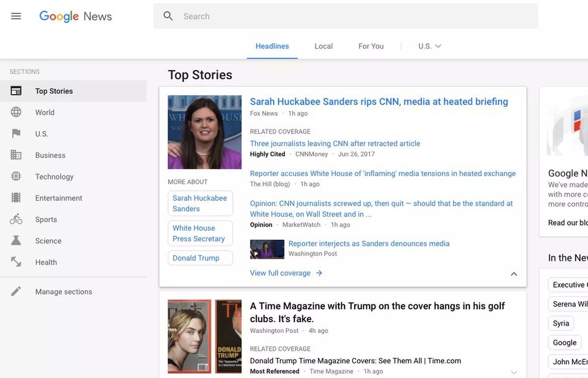Viewport: 588px width, 378px height.
Task: Open the U.S. edition dropdown
Action: click(x=430, y=46)
